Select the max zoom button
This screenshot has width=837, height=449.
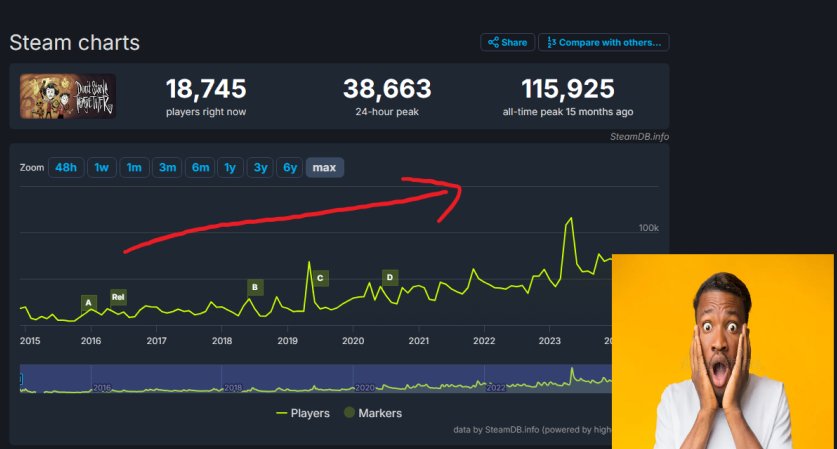coord(324,167)
